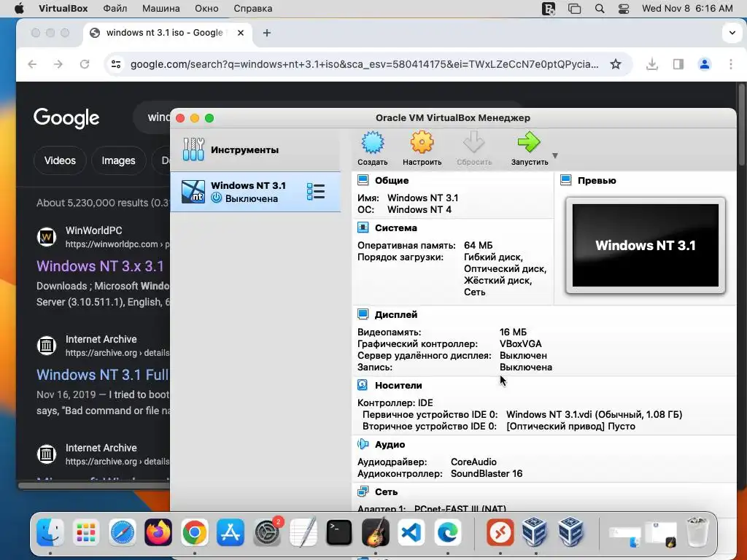
Task: Click the Носители section disk icon
Action: point(363,385)
